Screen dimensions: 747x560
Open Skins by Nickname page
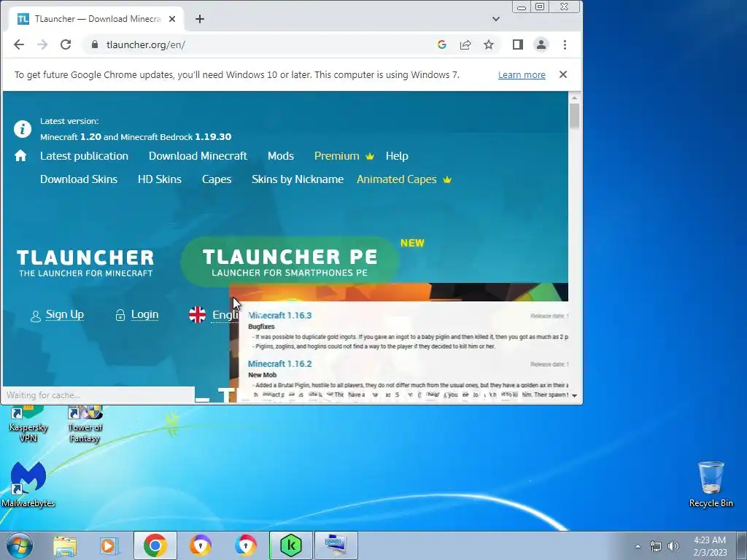click(x=298, y=179)
